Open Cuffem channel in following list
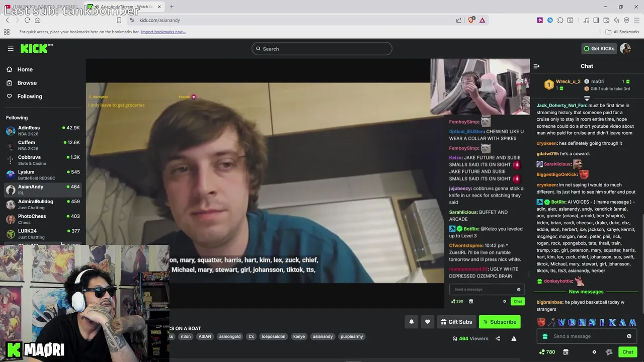This screenshot has width=644, height=362. (43, 145)
